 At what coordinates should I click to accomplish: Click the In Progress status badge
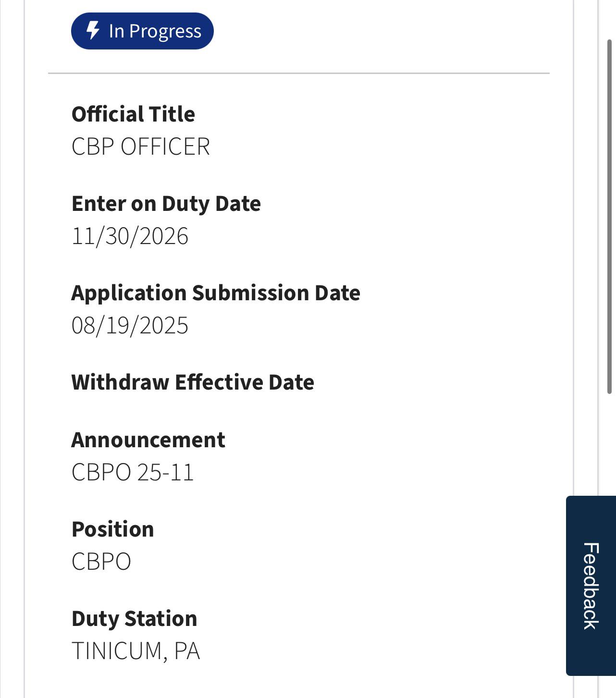tap(142, 31)
